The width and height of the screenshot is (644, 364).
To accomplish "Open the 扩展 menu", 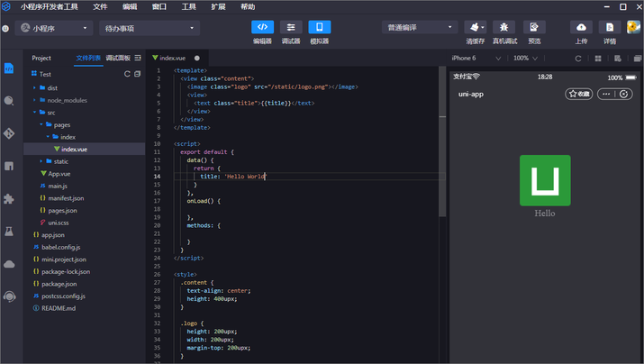I will pyautogui.click(x=218, y=6).
